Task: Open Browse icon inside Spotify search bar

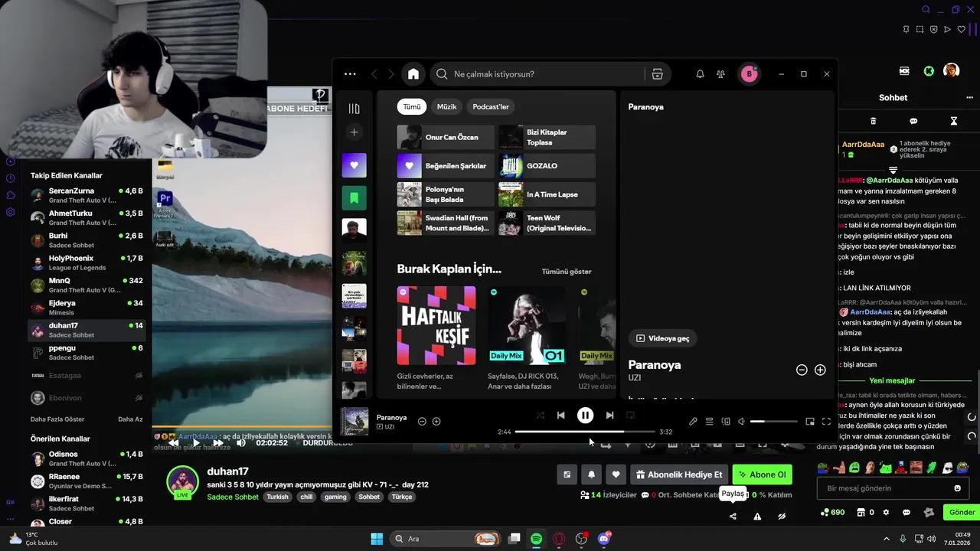Action: tap(657, 74)
